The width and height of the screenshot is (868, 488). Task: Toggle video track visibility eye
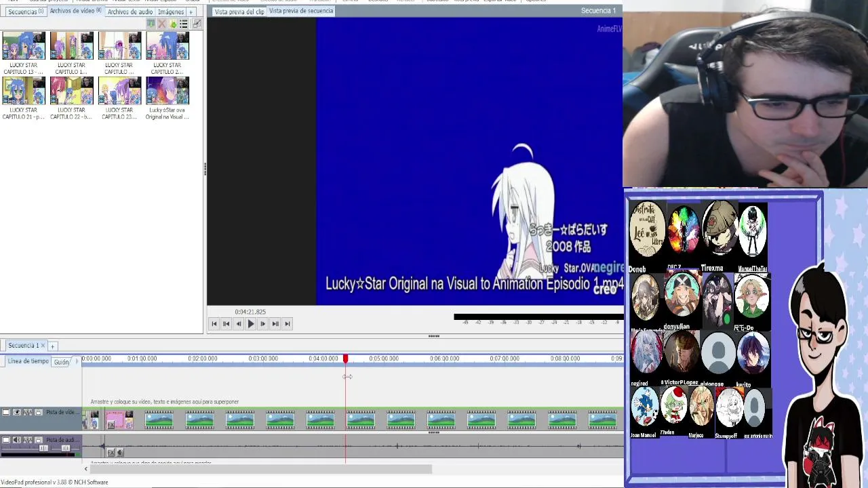coord(17,412)
